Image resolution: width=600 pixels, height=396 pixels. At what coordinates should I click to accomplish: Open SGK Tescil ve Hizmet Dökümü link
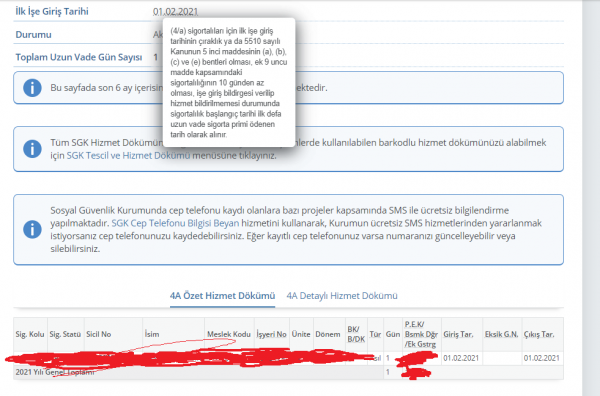(128, 155)
